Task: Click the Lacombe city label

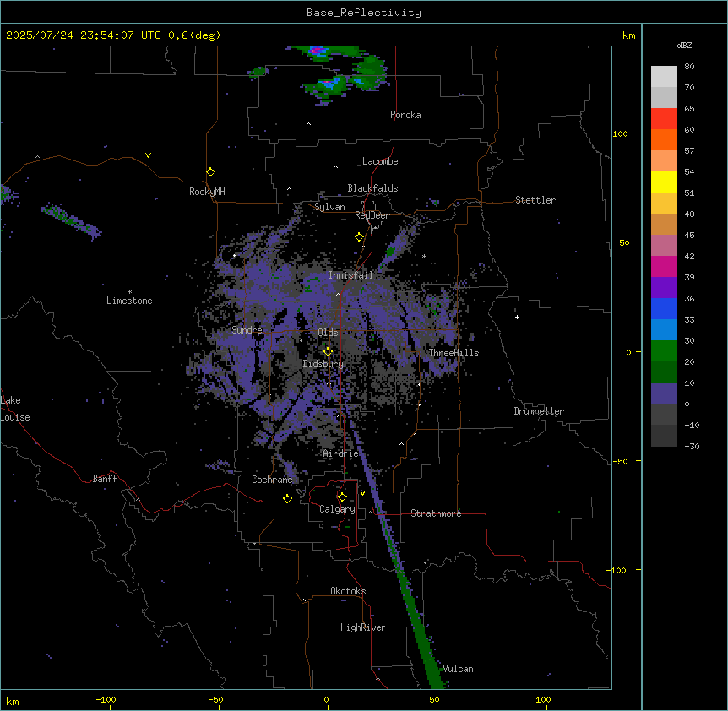Action: pyautogui.click(x=380, y=161)
